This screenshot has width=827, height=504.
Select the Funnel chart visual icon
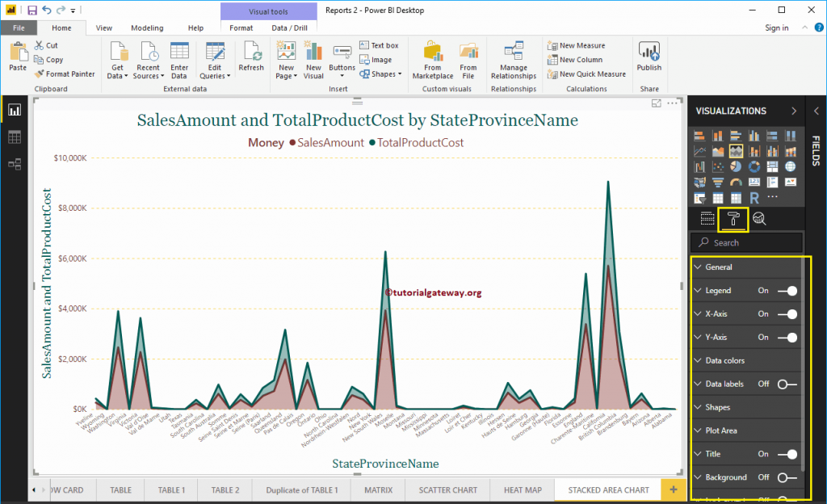point(718,181)
